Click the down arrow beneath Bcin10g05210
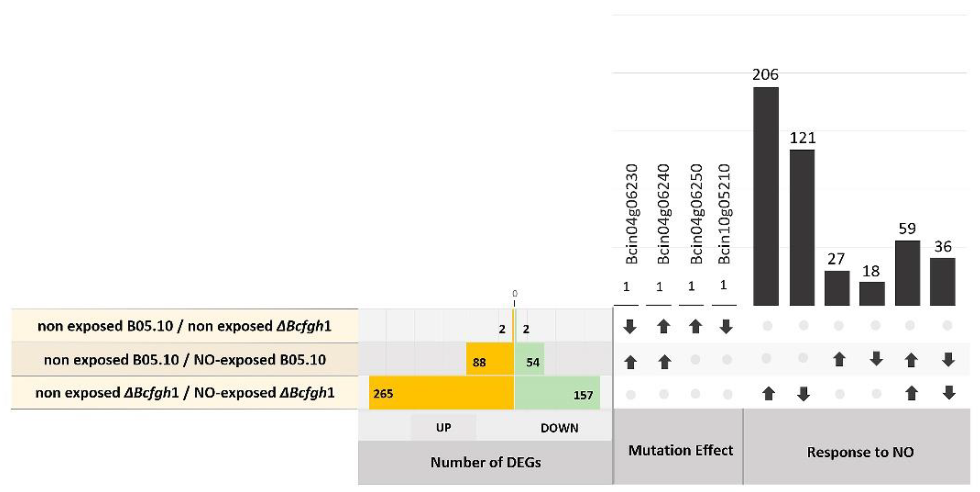Viewport: 980px width, 492px height. (x=726, y=327)
